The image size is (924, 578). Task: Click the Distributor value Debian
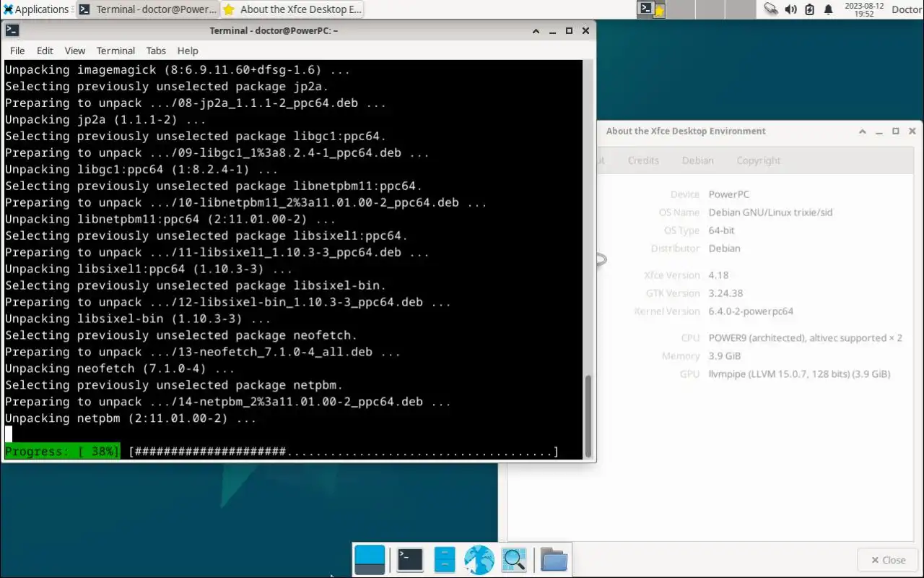point(724,249)
